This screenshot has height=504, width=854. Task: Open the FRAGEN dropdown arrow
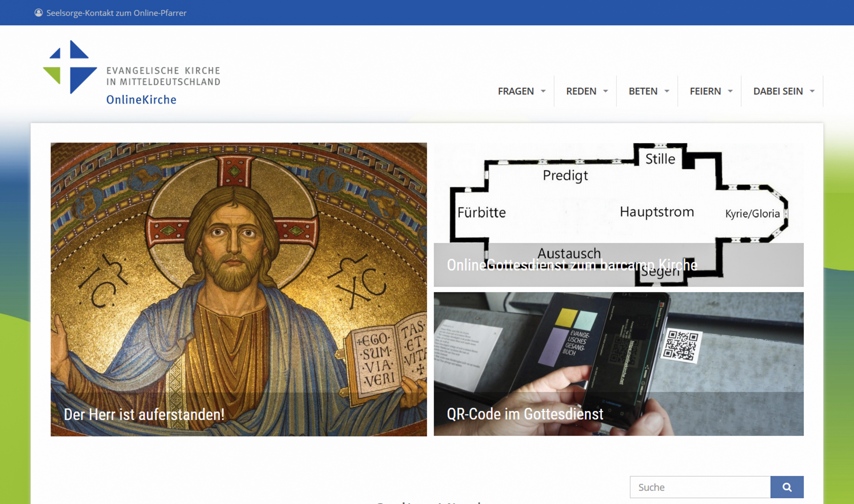point(543,91)
